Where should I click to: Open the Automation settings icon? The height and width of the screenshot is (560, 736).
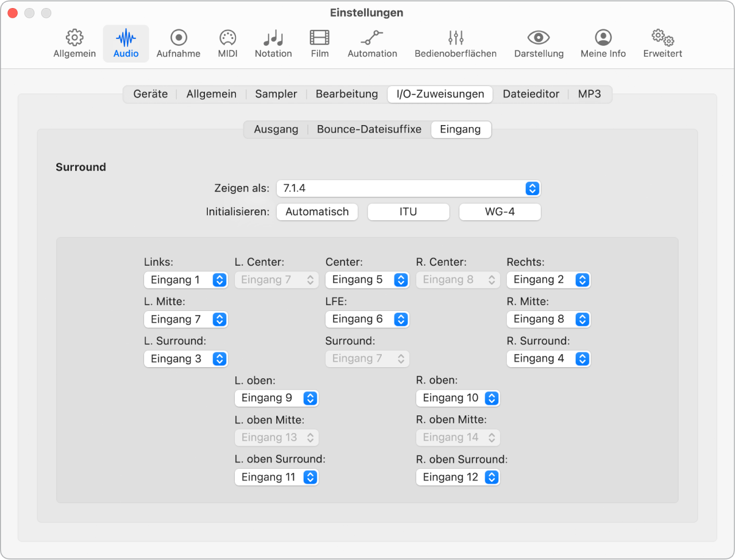[x=372, y=43]
